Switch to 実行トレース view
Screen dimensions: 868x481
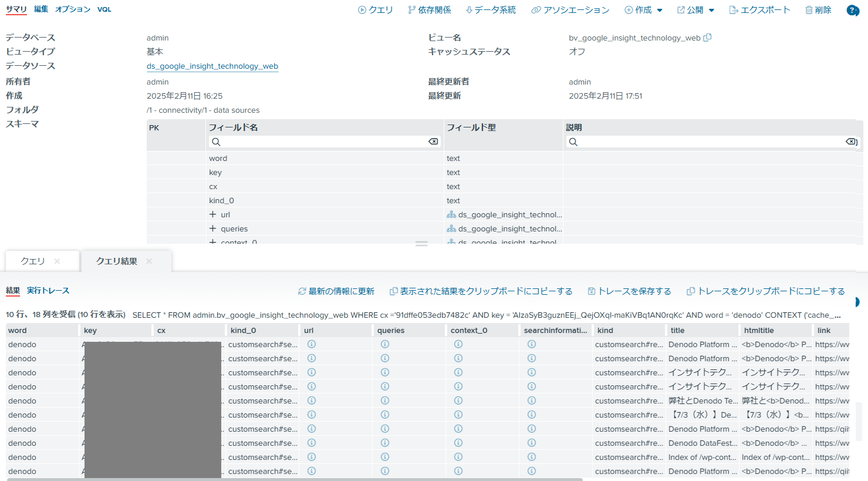pos(47,291)
